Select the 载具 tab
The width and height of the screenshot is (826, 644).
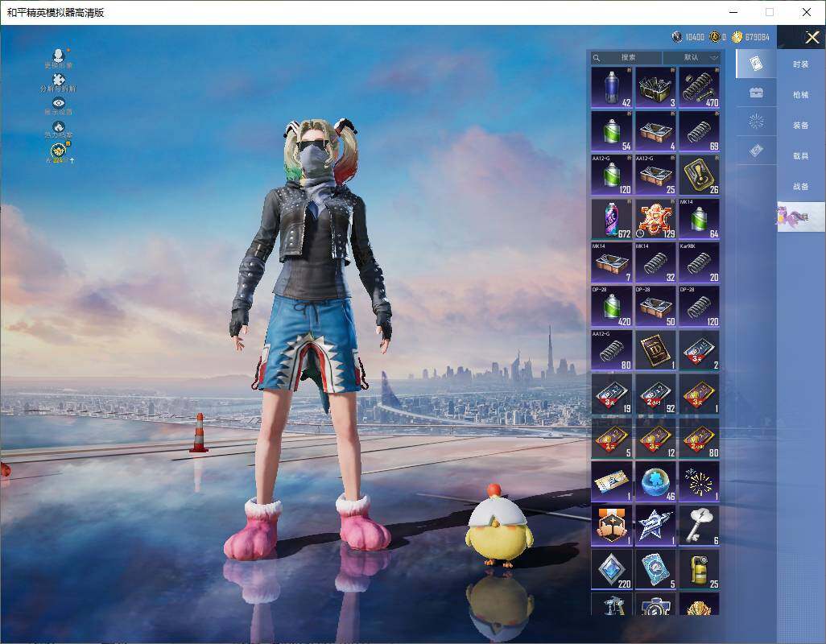[801, 156]
